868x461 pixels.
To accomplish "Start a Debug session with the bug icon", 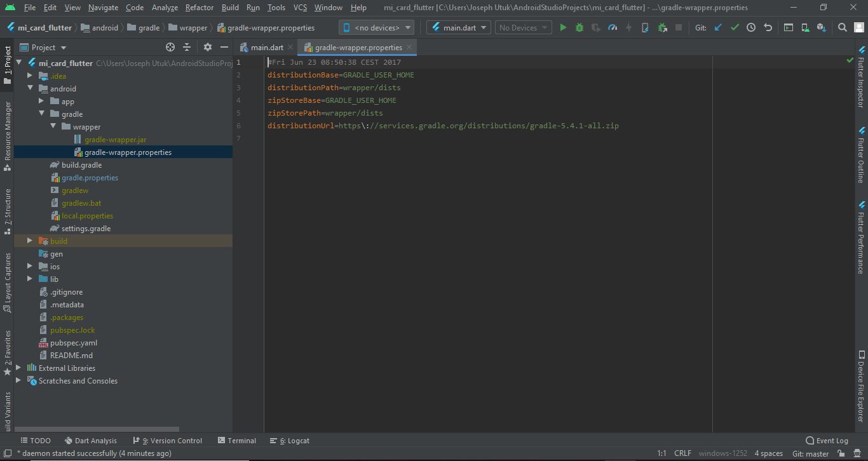I will [x=578, y=27].
